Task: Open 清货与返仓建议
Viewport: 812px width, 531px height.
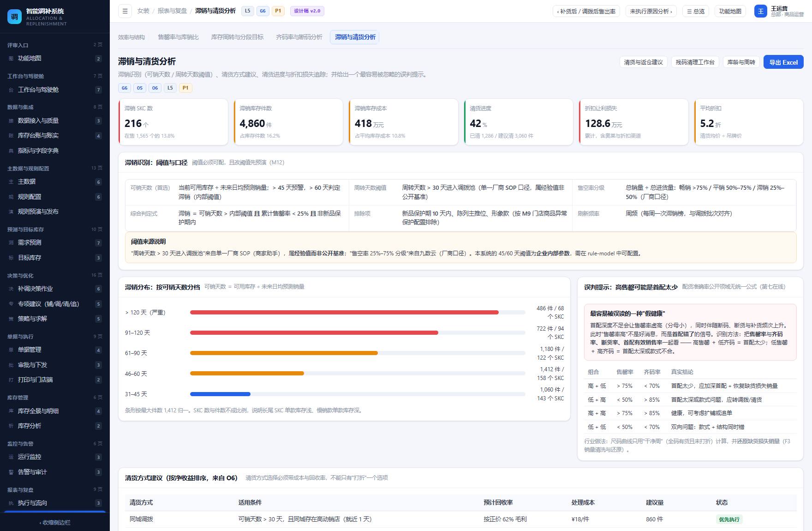Action: coord(644,62)
